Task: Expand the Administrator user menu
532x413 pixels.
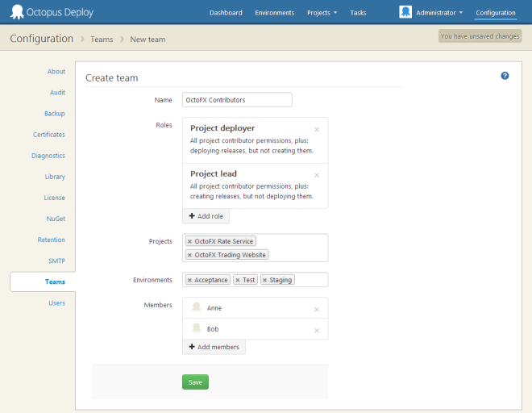Action: tap(439, 13)
